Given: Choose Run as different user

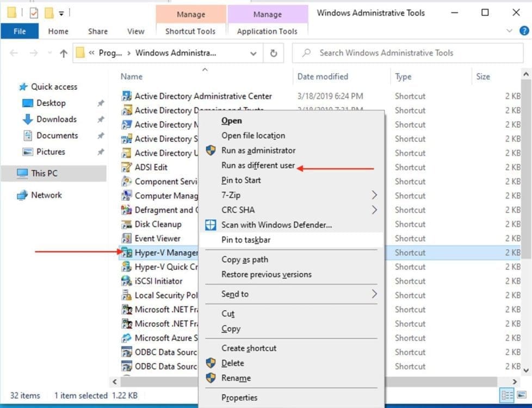Looking at the screenshot, I should [x=258, y=165].
